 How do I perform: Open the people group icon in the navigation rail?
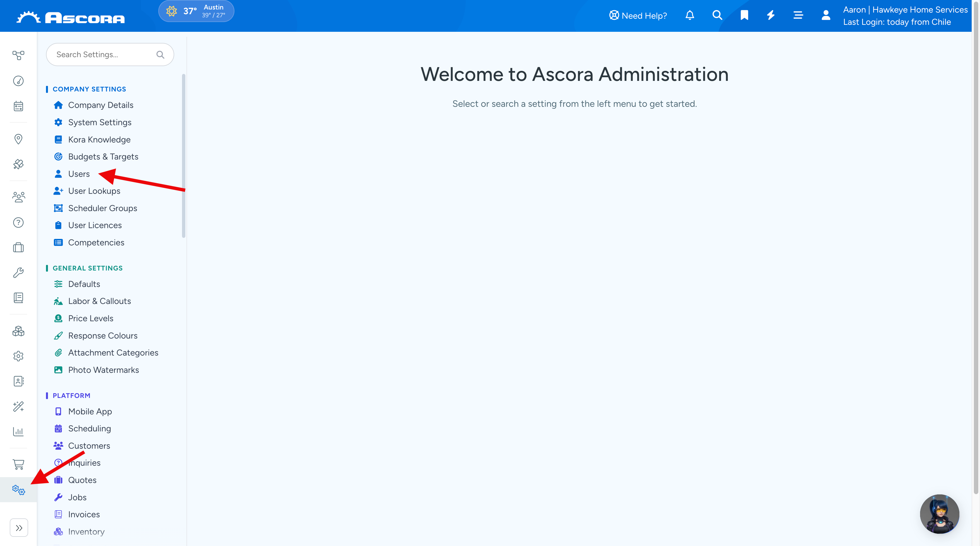18,197
